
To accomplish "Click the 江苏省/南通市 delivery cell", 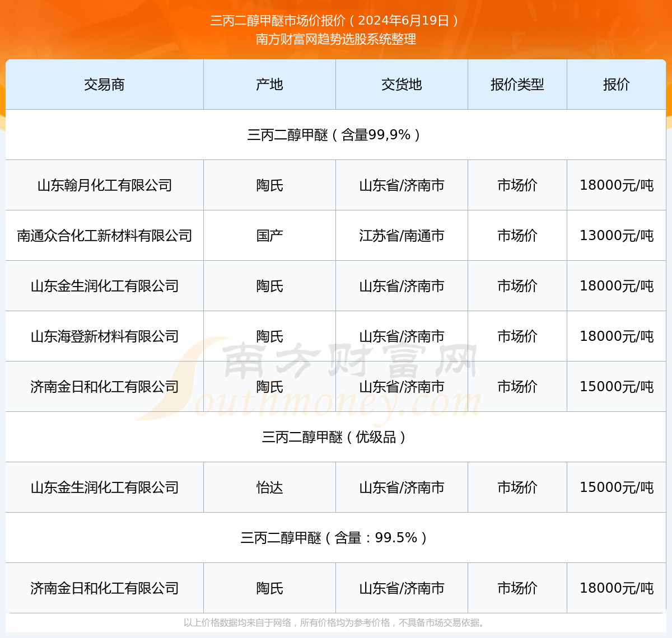I will [402, 236].
